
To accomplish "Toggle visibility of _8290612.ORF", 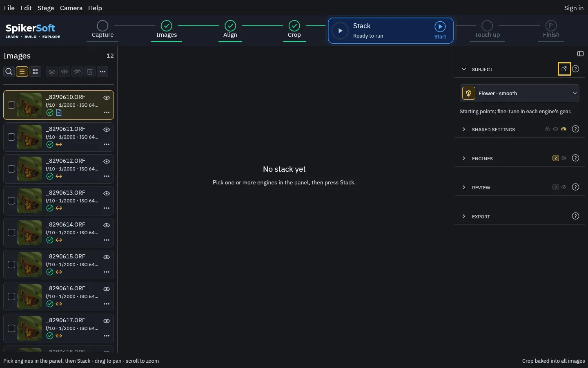I will click(x=107, y=162).
